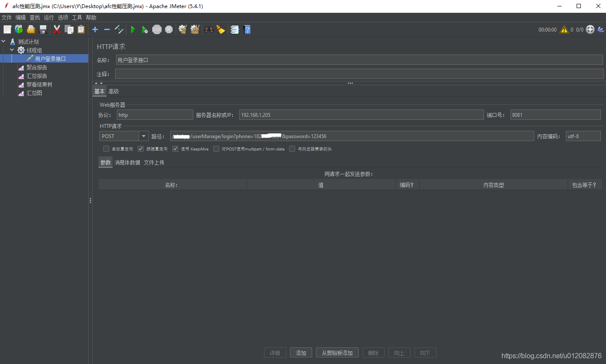This screenshot has height=364, width=606.
Task: Select 用户登录接口 in the tree
Action: tap(50, 59)
